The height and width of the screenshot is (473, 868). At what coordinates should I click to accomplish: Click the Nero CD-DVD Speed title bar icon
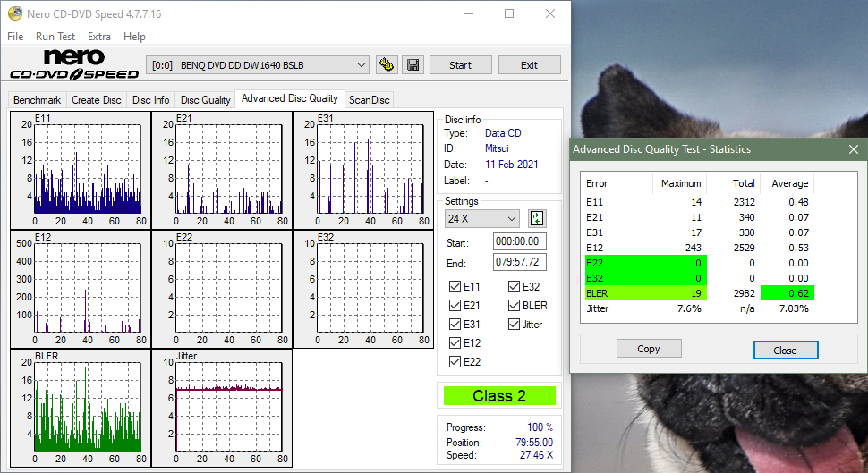tap(15, 13)
